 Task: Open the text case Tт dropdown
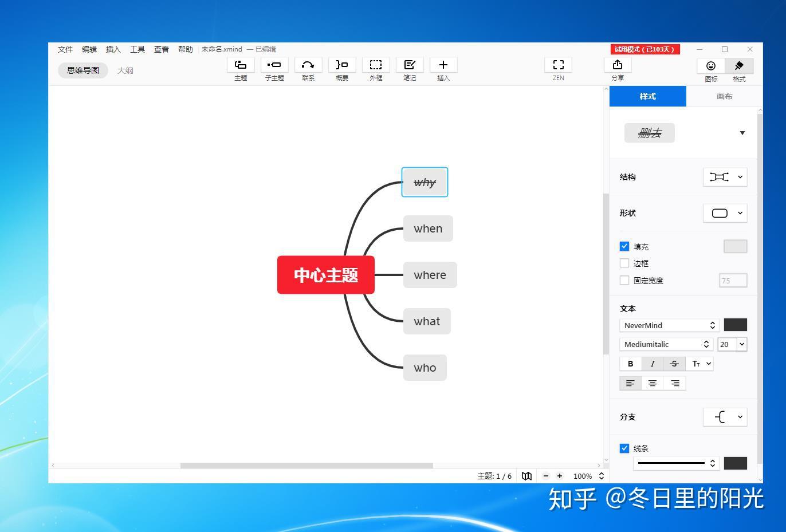(x=699, y=364)
